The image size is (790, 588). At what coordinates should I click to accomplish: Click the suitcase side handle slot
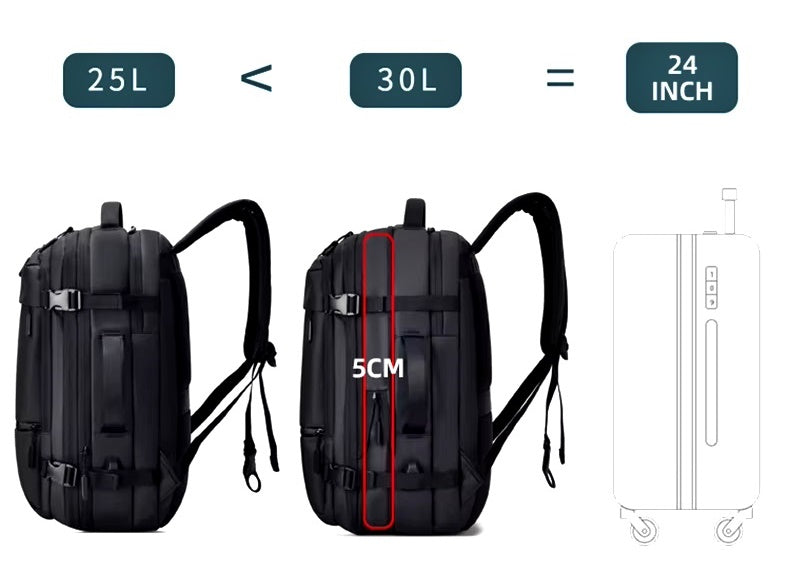tap(711, 383)
